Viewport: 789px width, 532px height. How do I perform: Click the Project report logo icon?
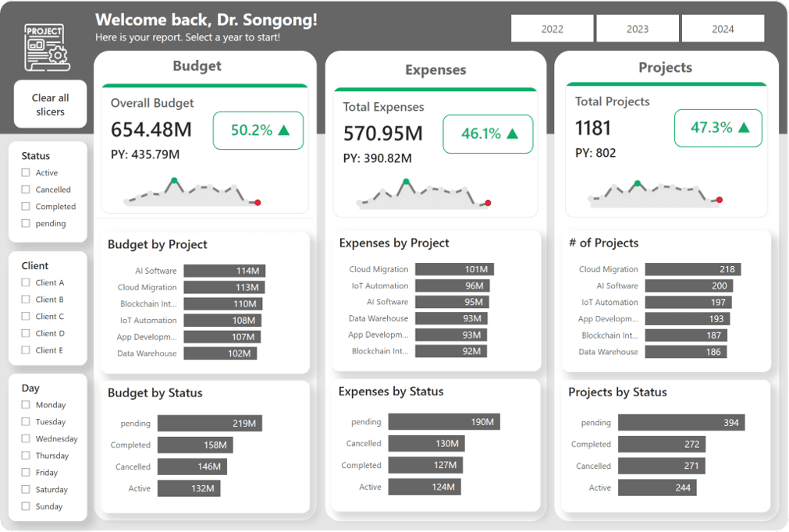(46, 44)
